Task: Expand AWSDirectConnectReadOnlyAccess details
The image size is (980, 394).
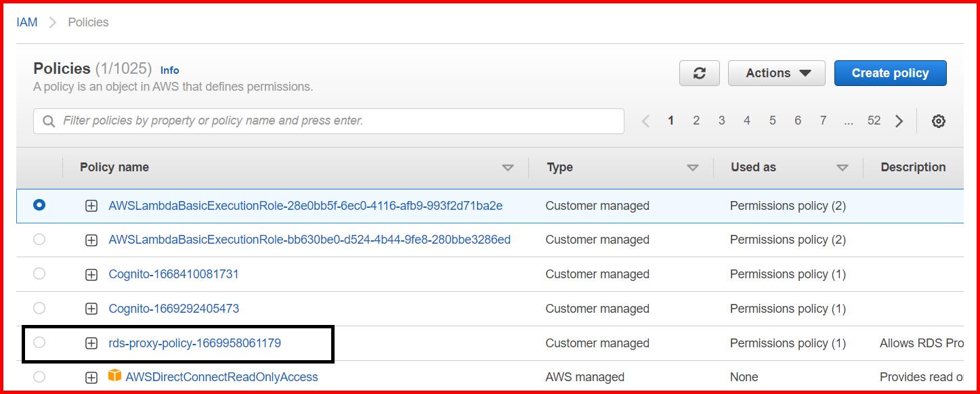Action: [91, 376]
